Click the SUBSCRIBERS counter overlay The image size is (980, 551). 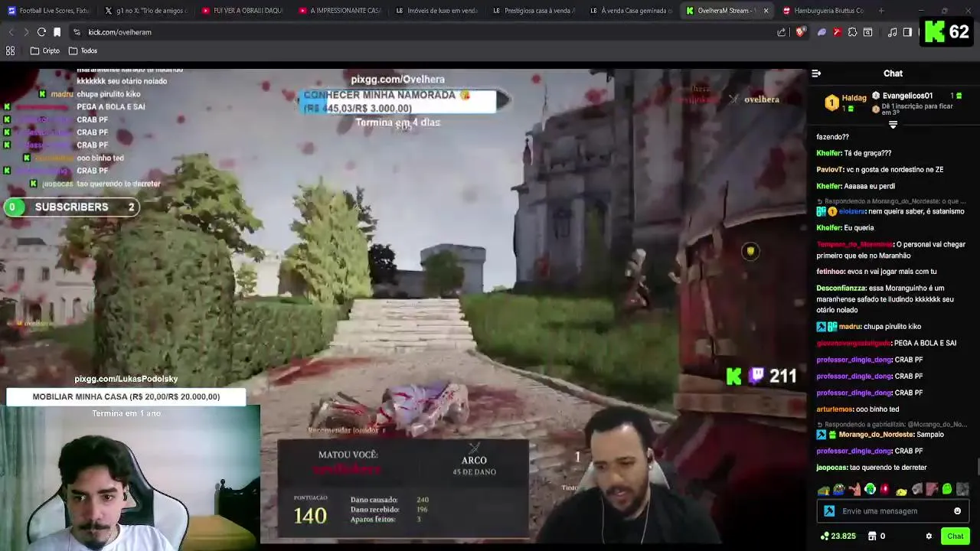pos(71,207)
